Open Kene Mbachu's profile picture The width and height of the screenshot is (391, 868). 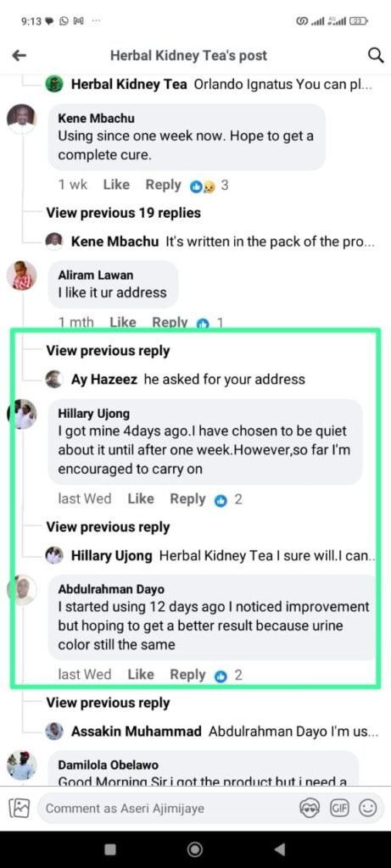(x=21, y=118)
